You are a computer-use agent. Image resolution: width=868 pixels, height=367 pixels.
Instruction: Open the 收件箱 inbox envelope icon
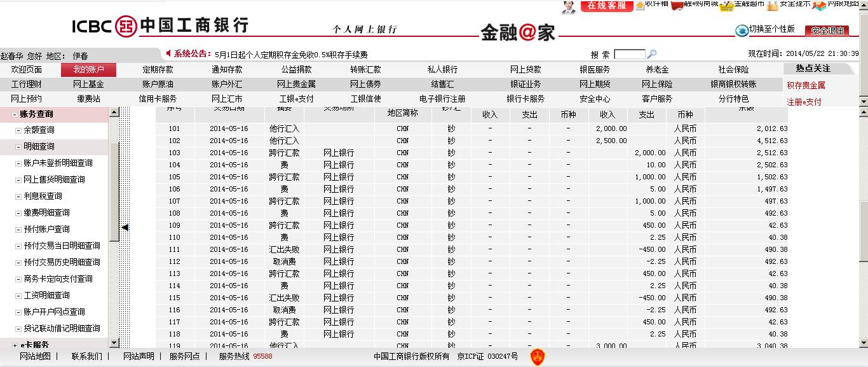click(x=640, y=6)
